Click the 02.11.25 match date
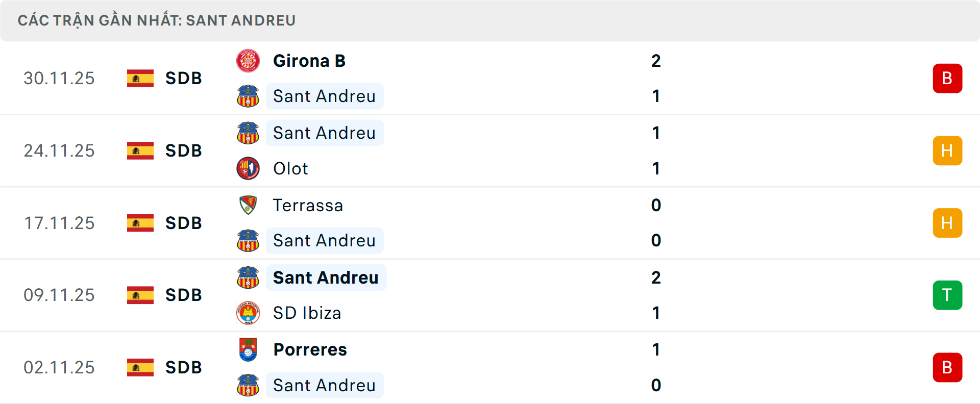Screen dimensions: 980x404 click(x=59, y=367)
